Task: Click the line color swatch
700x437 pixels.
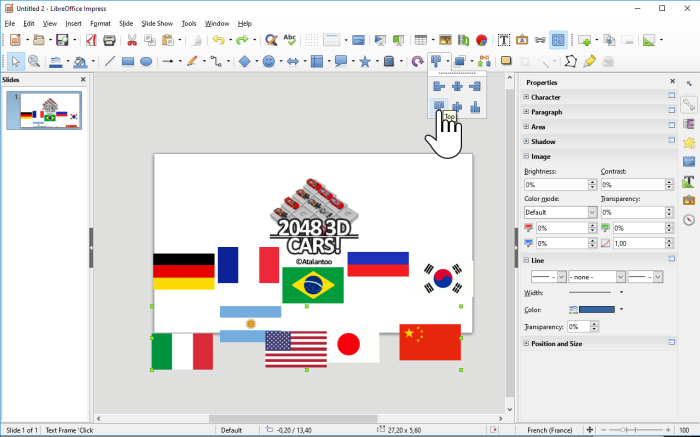Action: (x=596, y=309)
